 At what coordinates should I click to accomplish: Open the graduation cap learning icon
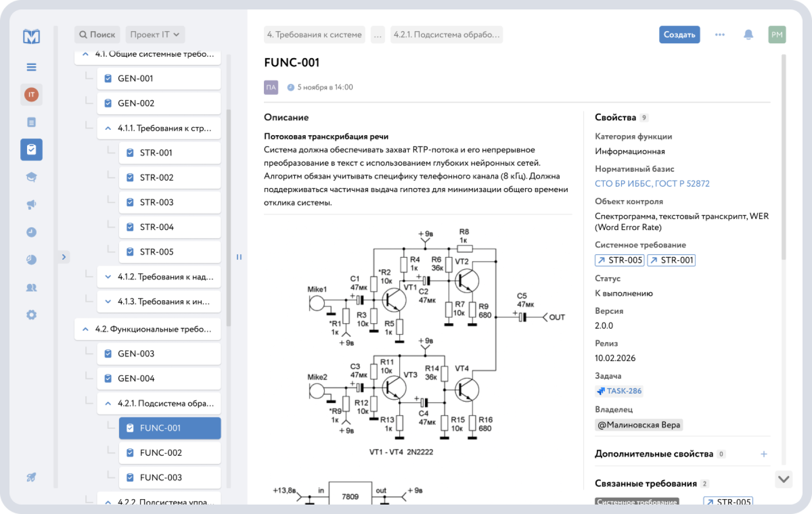coord(32,177)
